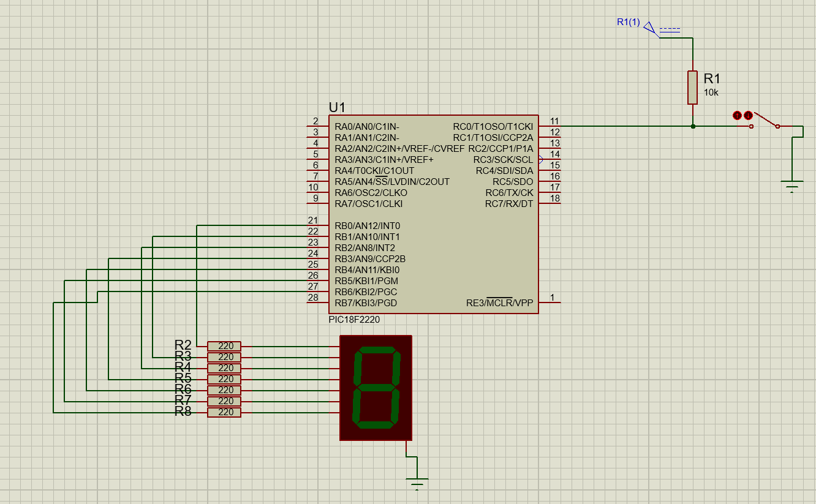
Task: Click the RA7/OSC1/CLKI pin label
Action: click(x=369, y=204)
